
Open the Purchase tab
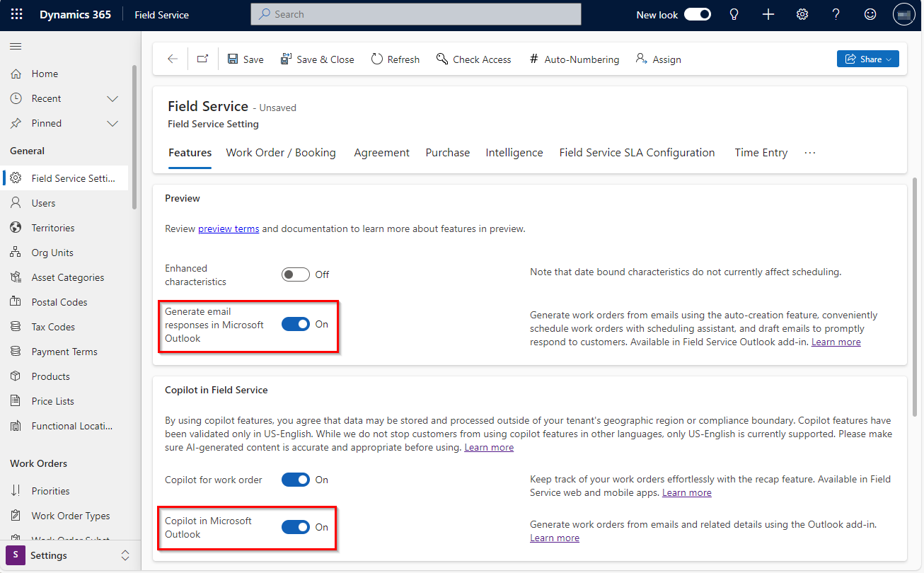pyautogui.click(x=448, y=153)
